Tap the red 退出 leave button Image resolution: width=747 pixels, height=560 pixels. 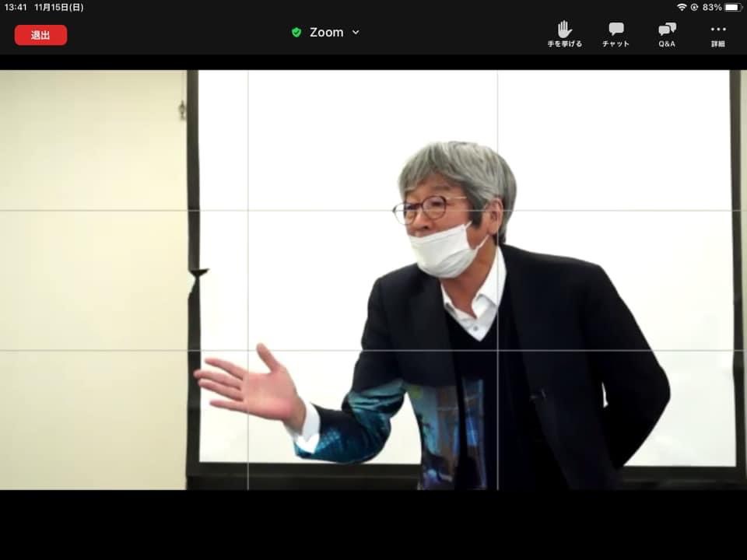(40, 35)
